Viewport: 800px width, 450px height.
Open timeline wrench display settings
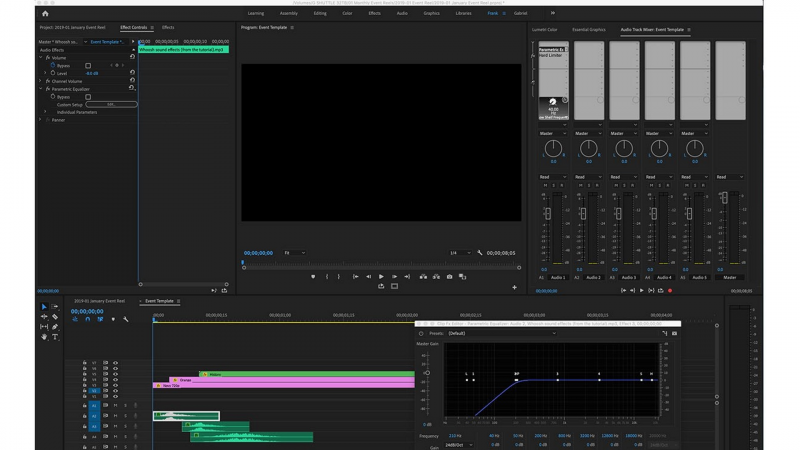click(x=126, y=319)
